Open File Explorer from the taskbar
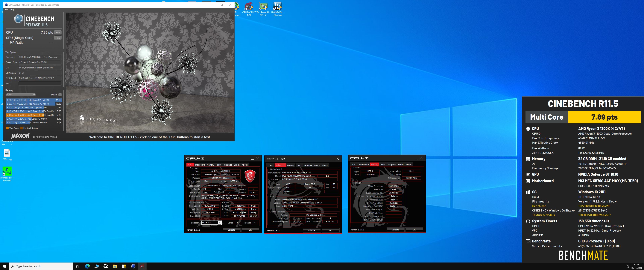This screenshot has height=270, width=644. [x=115, y=266]
